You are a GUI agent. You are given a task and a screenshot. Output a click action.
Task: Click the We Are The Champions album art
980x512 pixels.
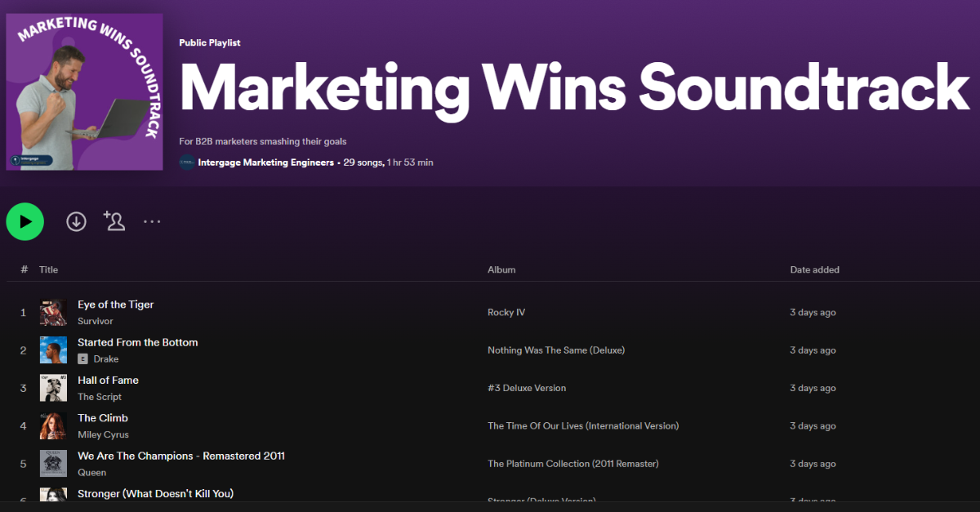[x=54, y=464]
